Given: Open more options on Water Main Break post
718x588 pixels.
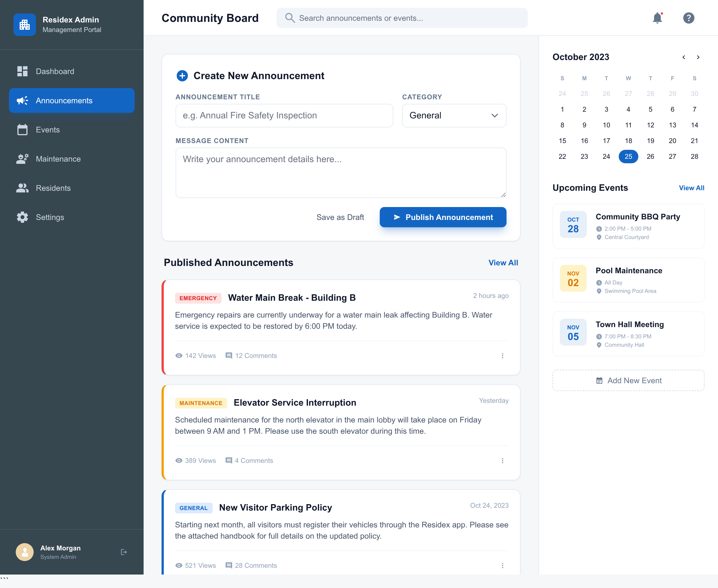Looking at the screenshot, I should point(502,356).
